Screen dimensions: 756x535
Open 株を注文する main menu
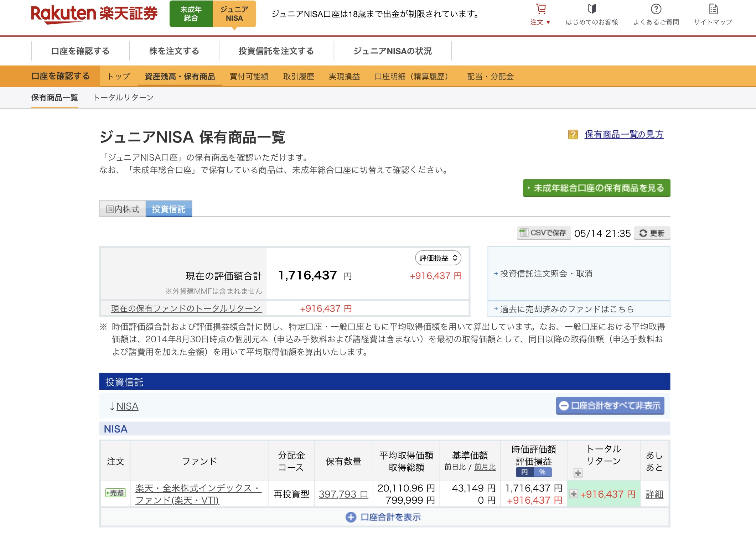coord(174,51)
